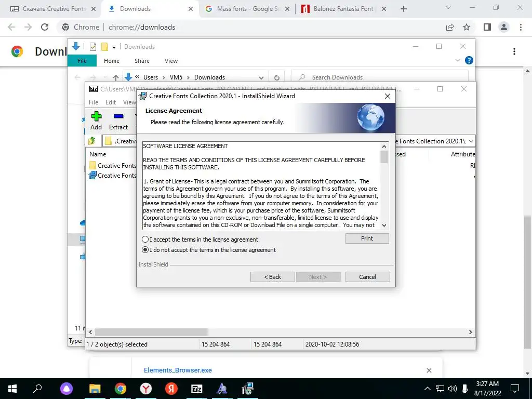Open 7-Zip File menu
This screenshot has height=399, width=532.
[x=94, y=102]
